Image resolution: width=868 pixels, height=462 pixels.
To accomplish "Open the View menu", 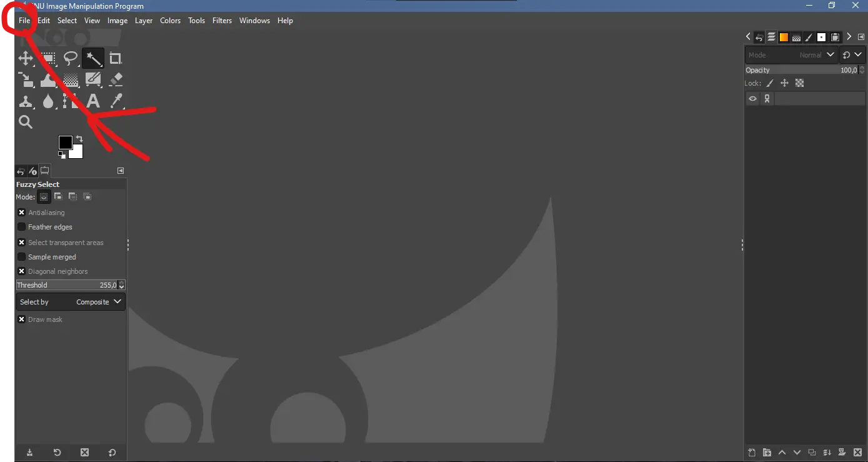I will click(x=92, y=21).
